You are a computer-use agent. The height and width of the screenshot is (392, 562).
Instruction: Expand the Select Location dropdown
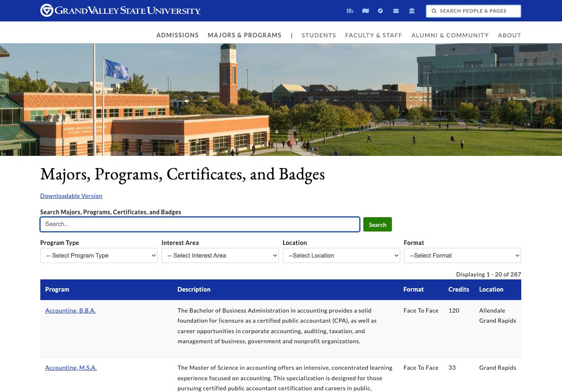coord(341,255)
